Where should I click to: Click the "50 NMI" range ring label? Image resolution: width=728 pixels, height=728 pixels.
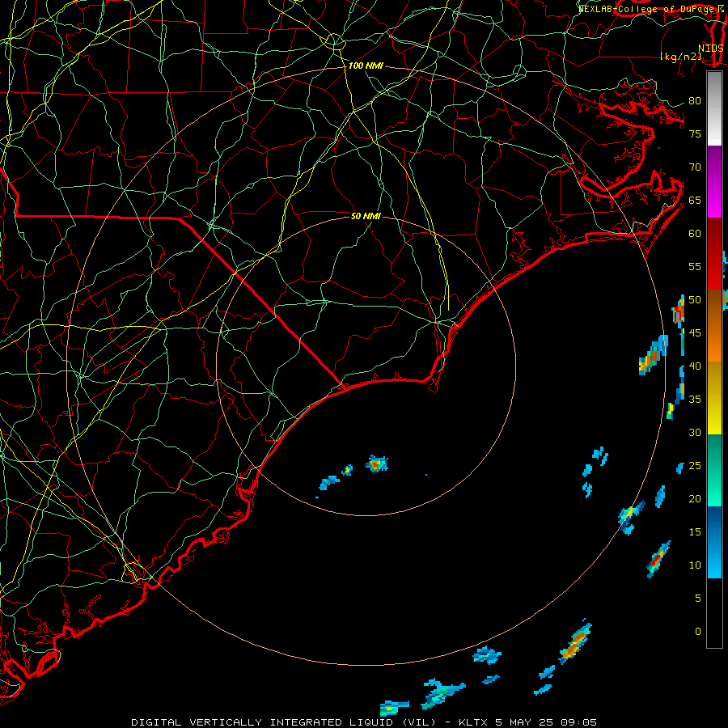click(366, 216)
